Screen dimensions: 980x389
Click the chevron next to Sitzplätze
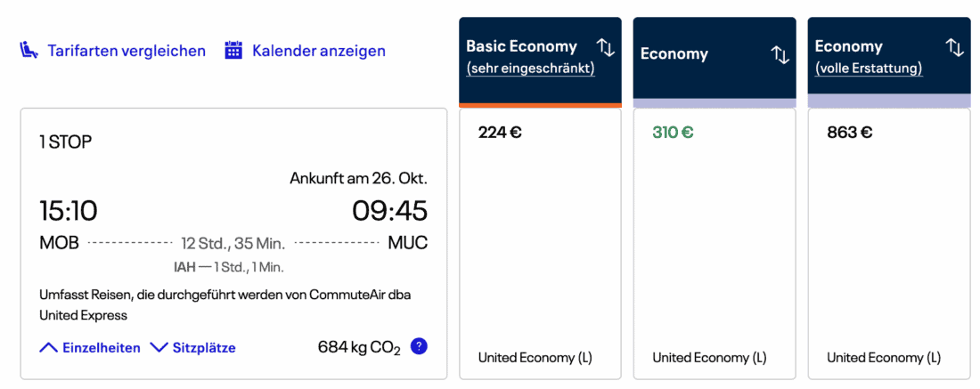coord(159,347)
